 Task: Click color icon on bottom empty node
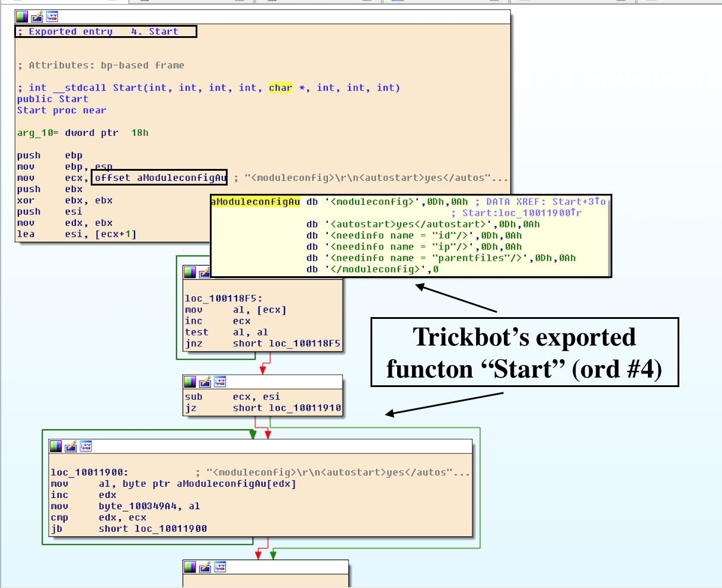190,567
